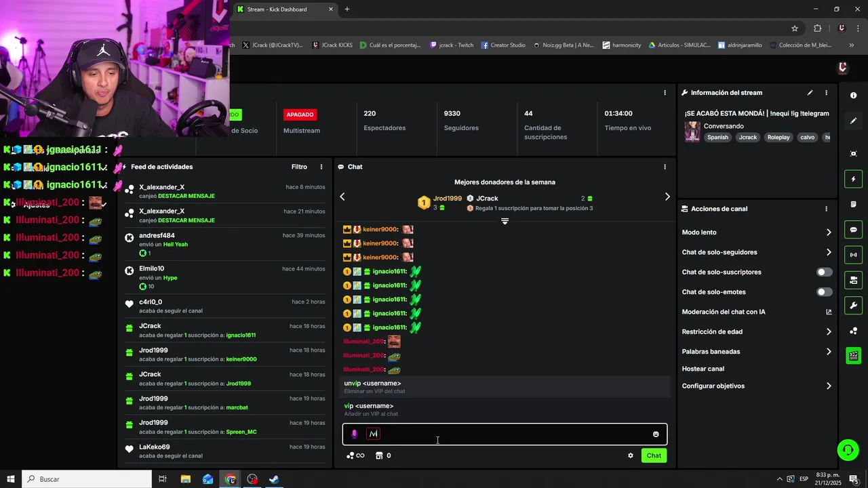The width and height of the screenshot is (868, 488).
Task: Click the screen capture icon in right sidebar
Action: point(853,154)
